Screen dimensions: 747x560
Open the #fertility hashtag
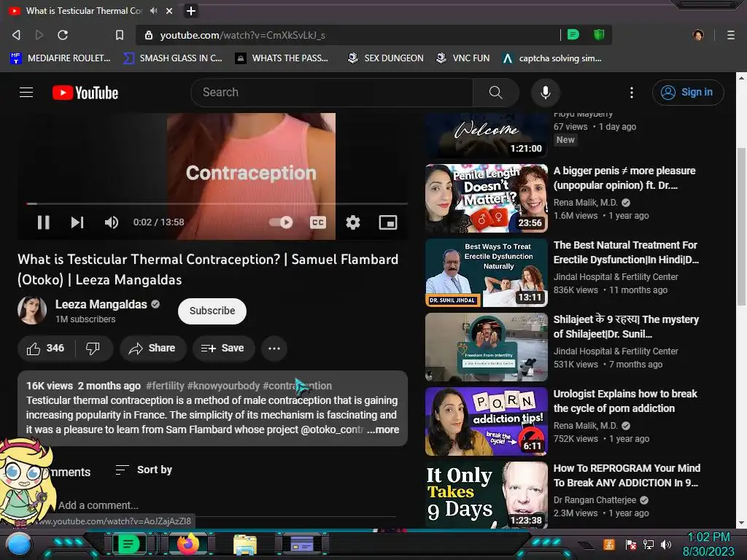point(165,386)
